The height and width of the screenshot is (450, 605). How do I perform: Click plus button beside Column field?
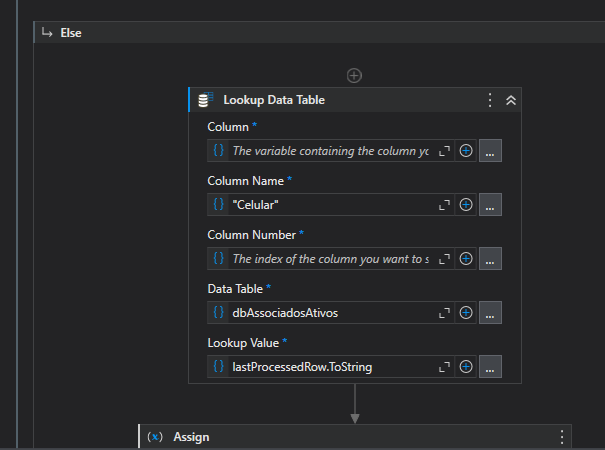point(466,151)
